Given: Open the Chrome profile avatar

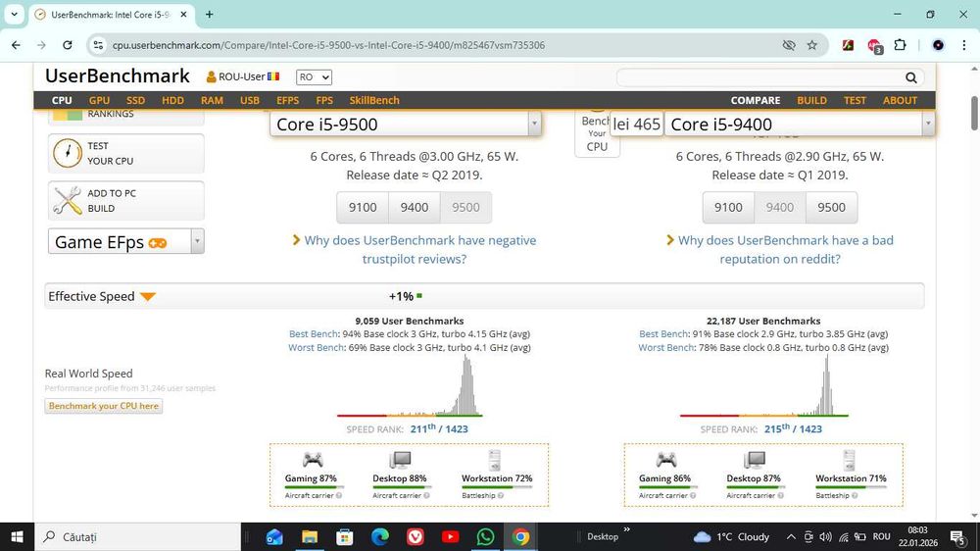Looking at the screenshot, I should (938, 45).
